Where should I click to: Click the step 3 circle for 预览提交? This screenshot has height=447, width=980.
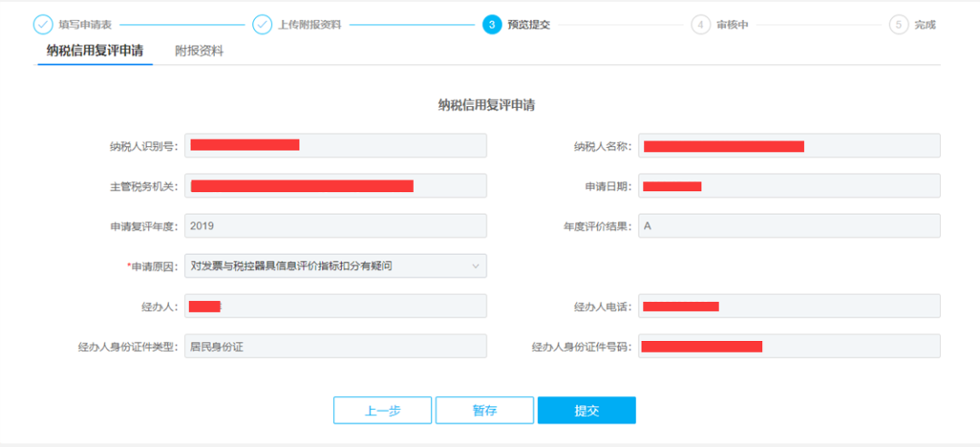[x=492, y=25]
